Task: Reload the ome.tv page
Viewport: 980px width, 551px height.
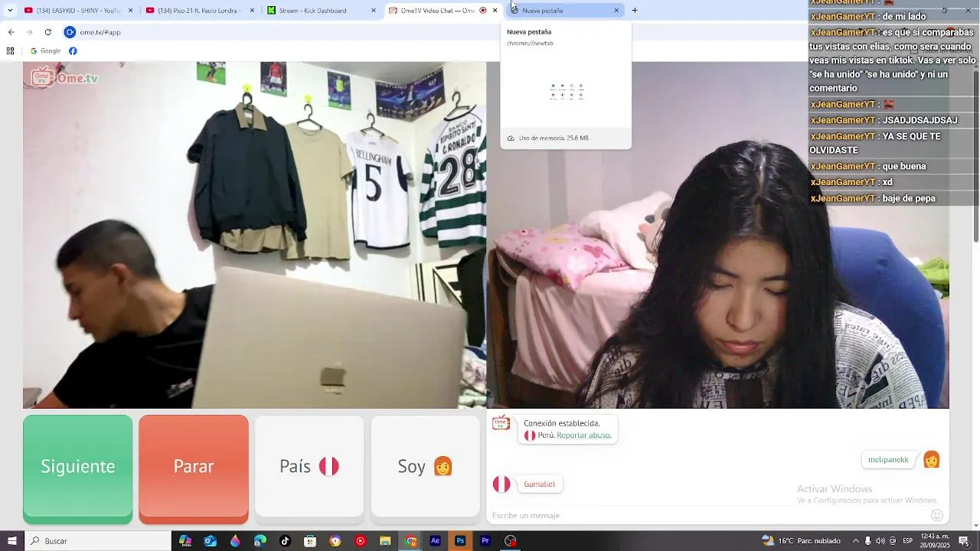Action: pyautogui.click(x=47, y=32)
